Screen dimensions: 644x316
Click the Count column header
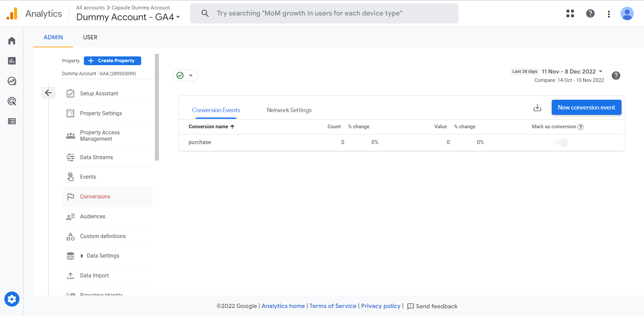(334, 127)
